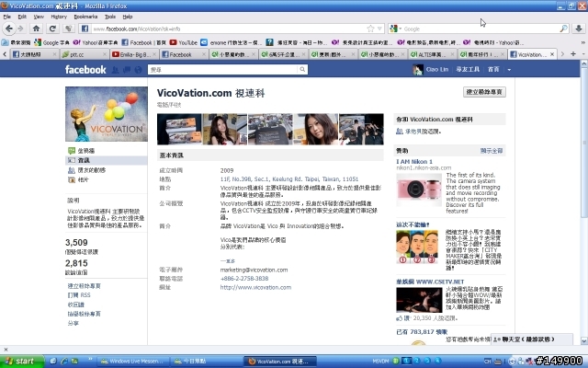The image size is (588, 368).
Task: Click cartoon politicians ad image
Action: tap(417, 247)
